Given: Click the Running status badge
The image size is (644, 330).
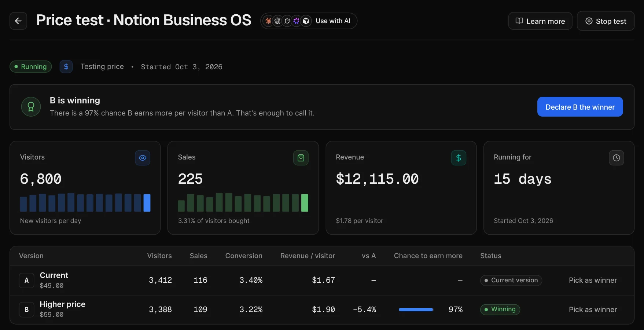Looking at the screenshot, I should tap(31, 67).
